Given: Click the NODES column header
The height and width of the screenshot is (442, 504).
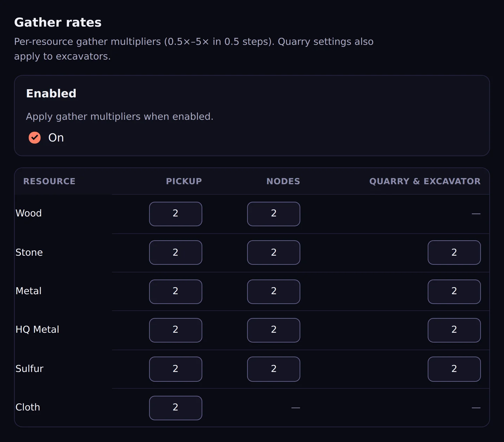Looking at the screenshot, I should click(x=283, y=181).
